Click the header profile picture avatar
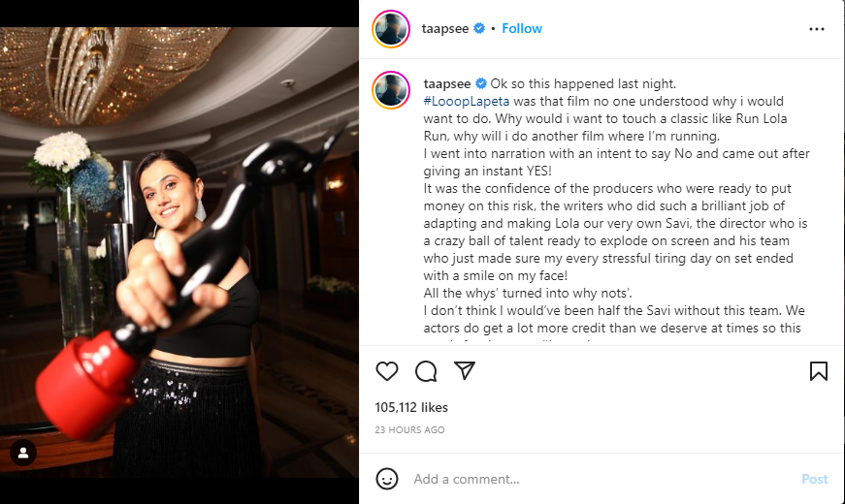The width and height of the screenshot is (845, 504). point(392,29)
